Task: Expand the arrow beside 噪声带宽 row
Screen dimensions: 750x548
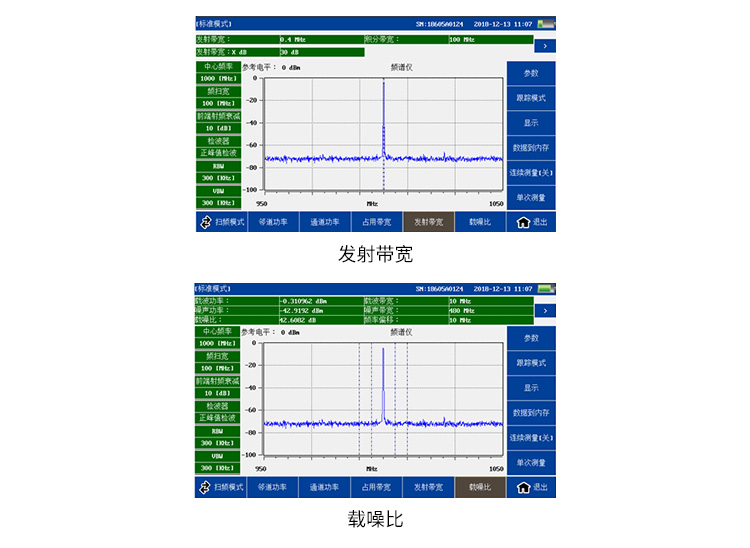Action: [544, 311]
